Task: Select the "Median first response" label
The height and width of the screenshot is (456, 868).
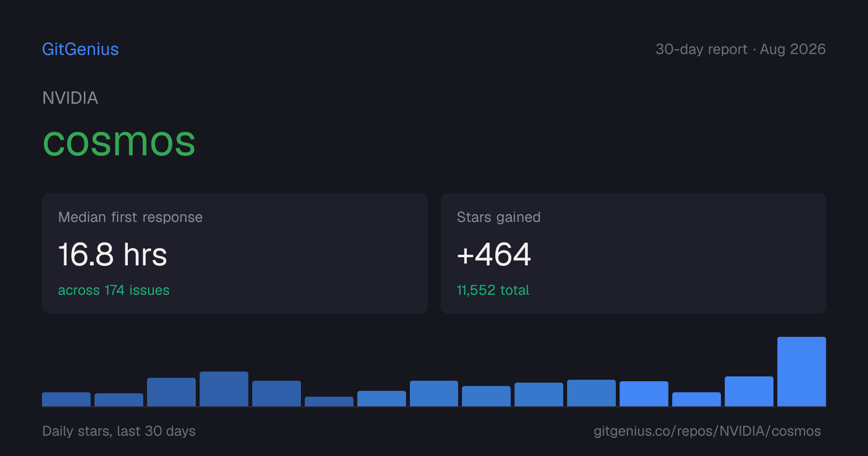Action: 130,217
